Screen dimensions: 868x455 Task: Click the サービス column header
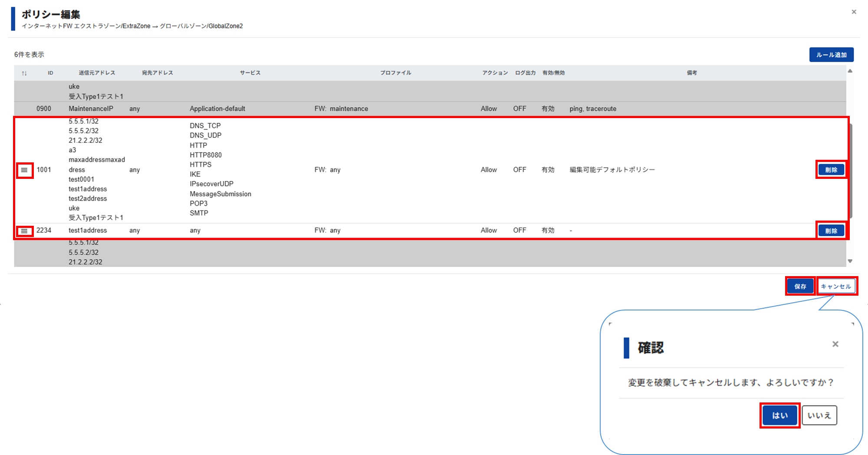click(250, 73)
